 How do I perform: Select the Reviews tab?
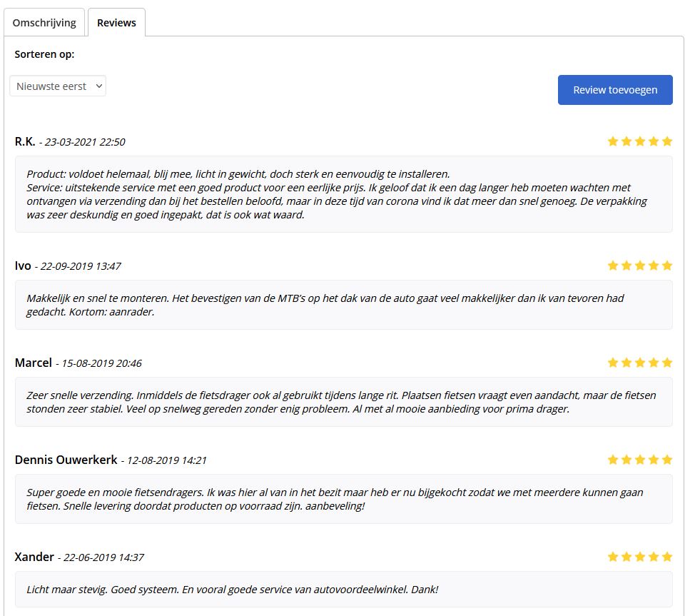point(116,23)
